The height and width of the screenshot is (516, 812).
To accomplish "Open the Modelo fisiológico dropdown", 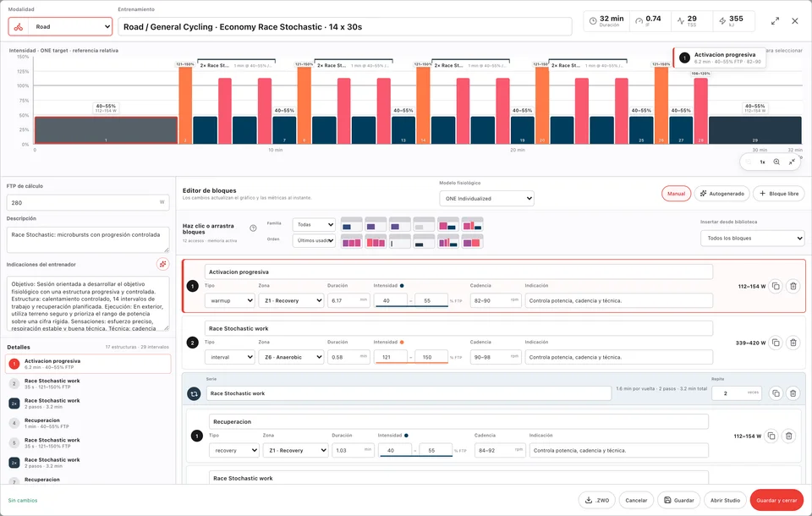I will click(486, 199).
